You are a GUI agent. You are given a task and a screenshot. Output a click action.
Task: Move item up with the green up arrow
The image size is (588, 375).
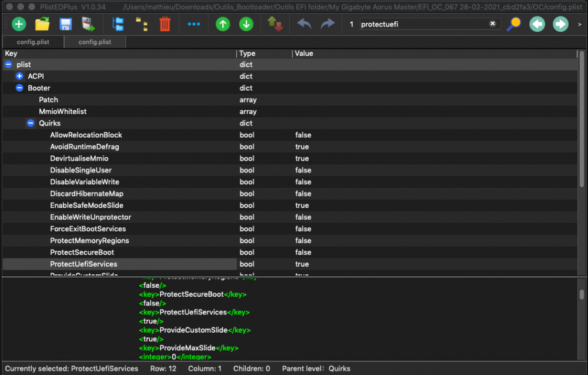223,24
